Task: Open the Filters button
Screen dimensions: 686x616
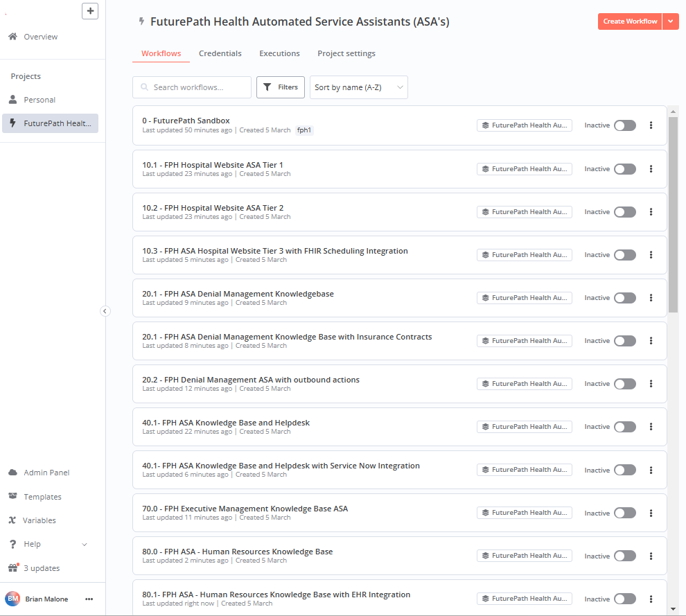Action: tap(281, 87)
